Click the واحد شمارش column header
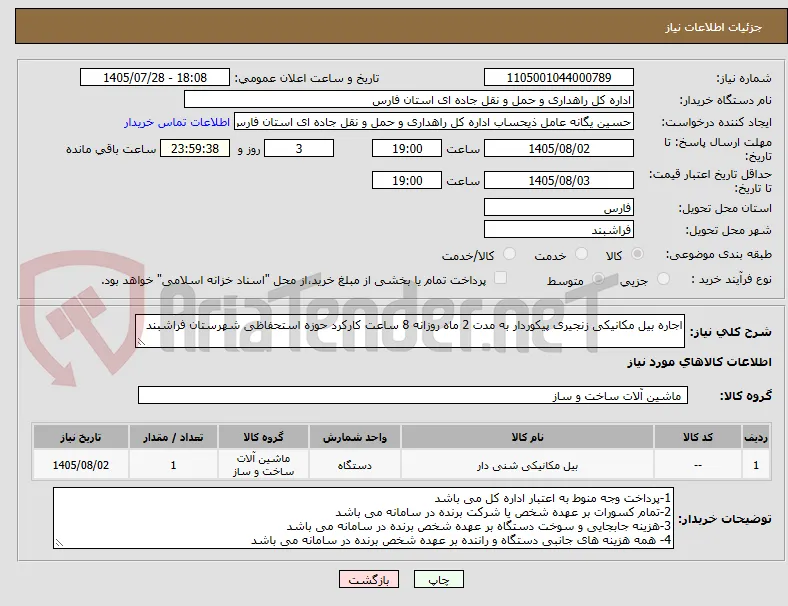 click(355, 437)
